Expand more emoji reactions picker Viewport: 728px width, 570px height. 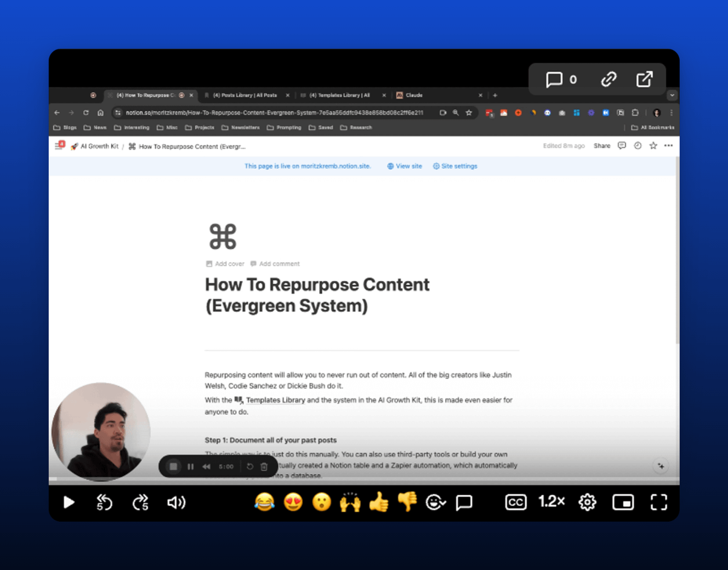pos(435,502)
